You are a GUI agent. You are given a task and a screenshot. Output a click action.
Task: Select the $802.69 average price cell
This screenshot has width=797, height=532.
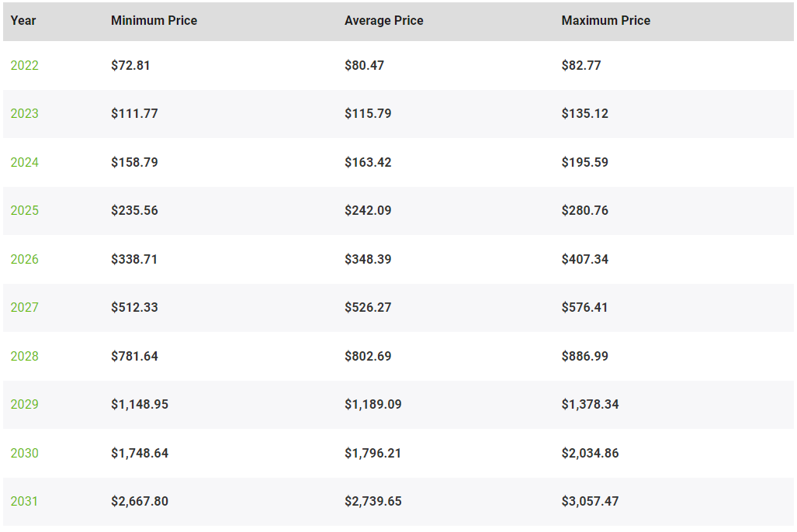368,356
